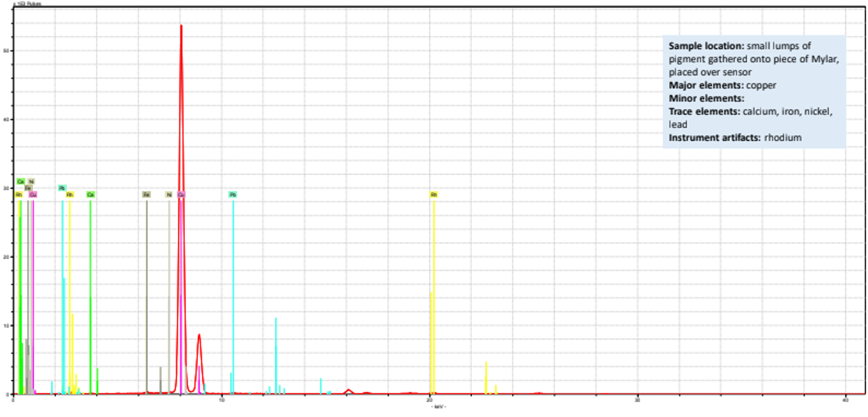Click the Ni label near 7.5 keV
The image size is (868, 417).
169,194
